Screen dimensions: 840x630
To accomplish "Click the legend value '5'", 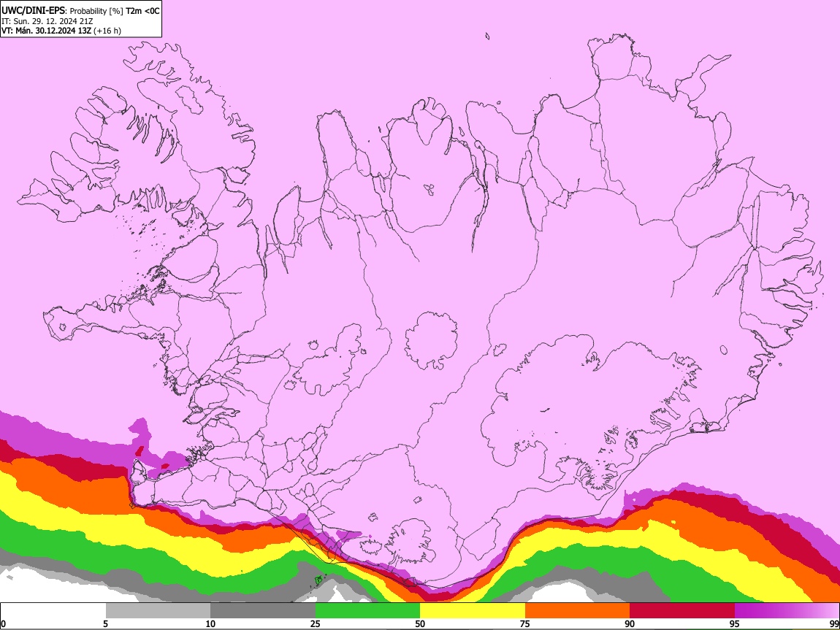I will 105,624.
